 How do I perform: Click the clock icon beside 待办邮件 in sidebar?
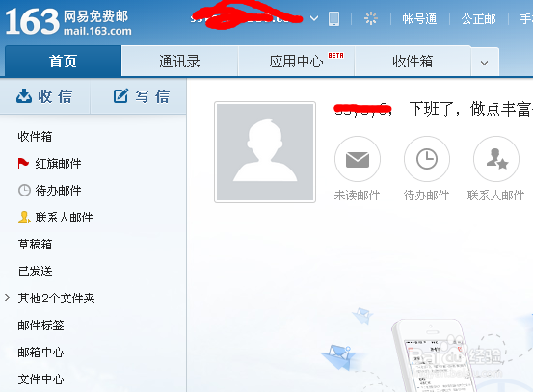[x=24, y=191]
